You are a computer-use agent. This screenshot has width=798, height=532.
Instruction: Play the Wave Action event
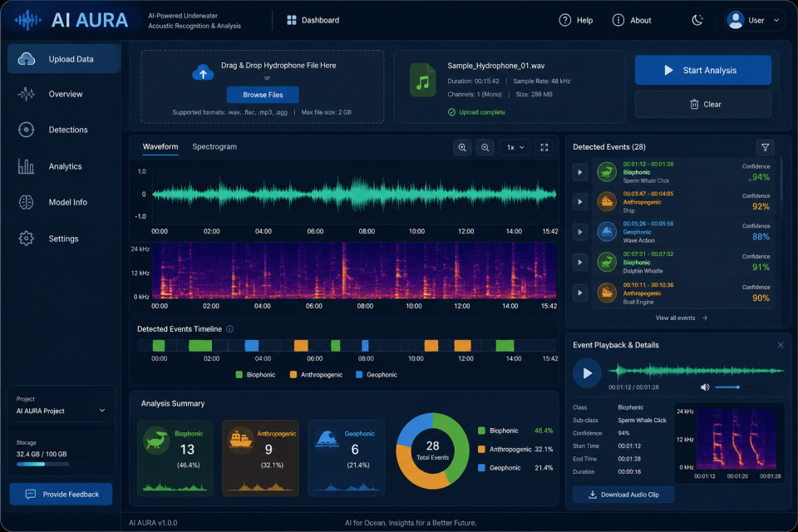pos(579,232)
